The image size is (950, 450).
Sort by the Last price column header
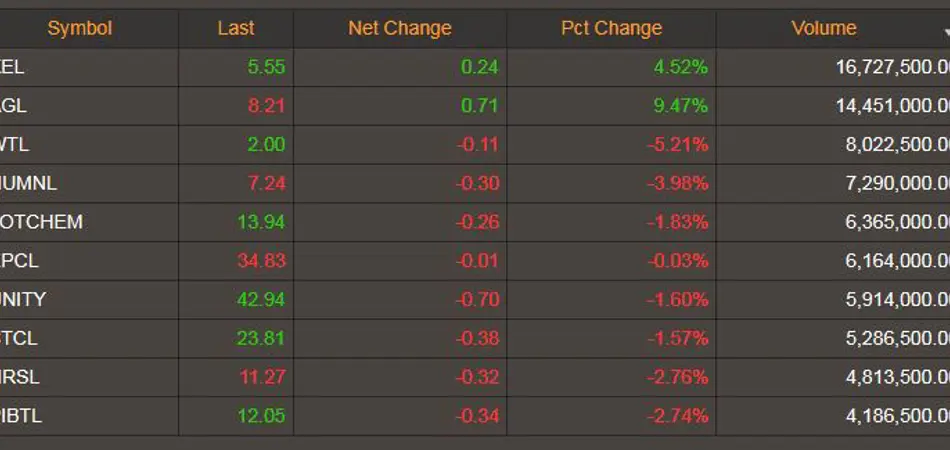click(x=236, y=29)
